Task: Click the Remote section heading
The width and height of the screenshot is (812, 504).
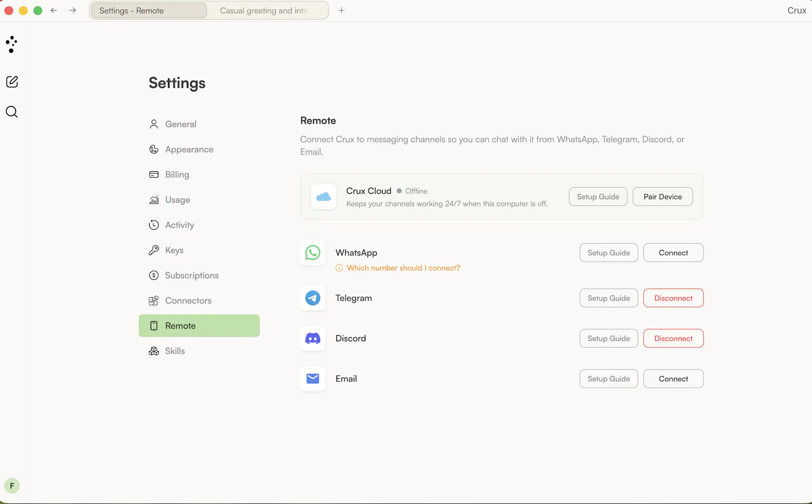Action: pyautogui.click(x=318, y=121)
